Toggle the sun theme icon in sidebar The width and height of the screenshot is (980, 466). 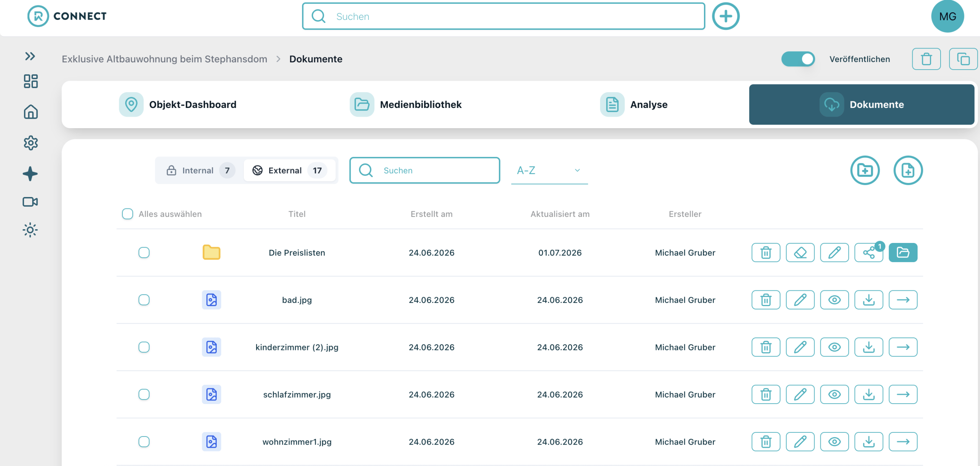(x=30, y=230)
